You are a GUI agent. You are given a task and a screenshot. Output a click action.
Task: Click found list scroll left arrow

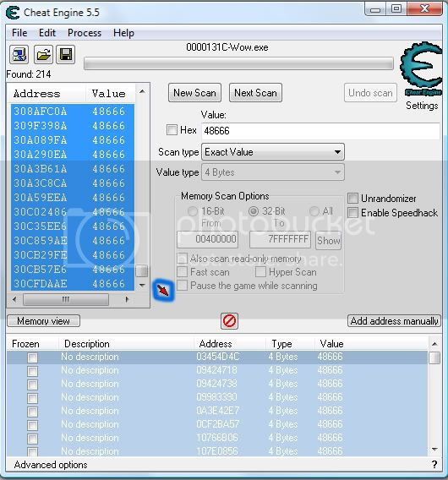pyautogui.click(x=14, y=299)
